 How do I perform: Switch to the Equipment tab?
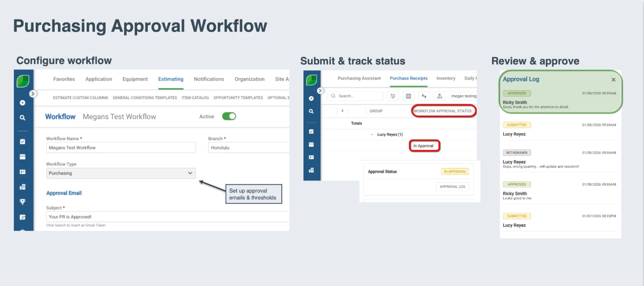point(135,79)
